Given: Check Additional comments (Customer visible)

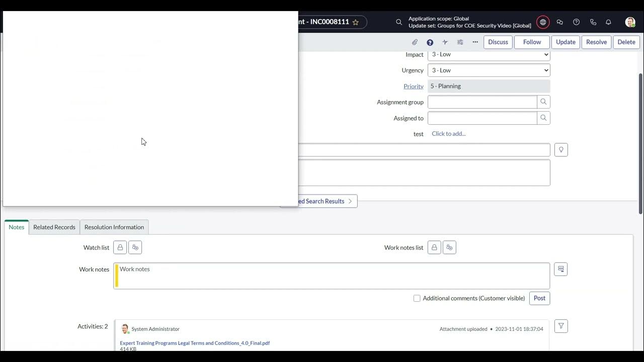Looking at the screenshot, I should click(x=417, y=299).
